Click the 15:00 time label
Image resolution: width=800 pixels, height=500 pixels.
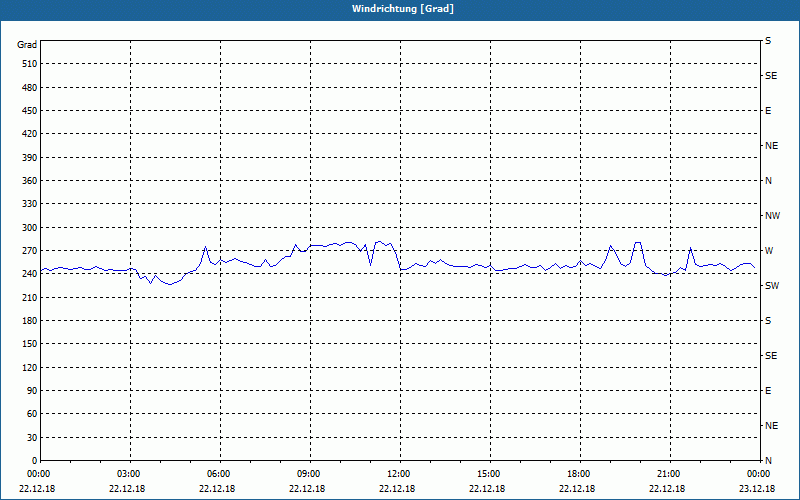pyautogui.click(x=488, y=474)
